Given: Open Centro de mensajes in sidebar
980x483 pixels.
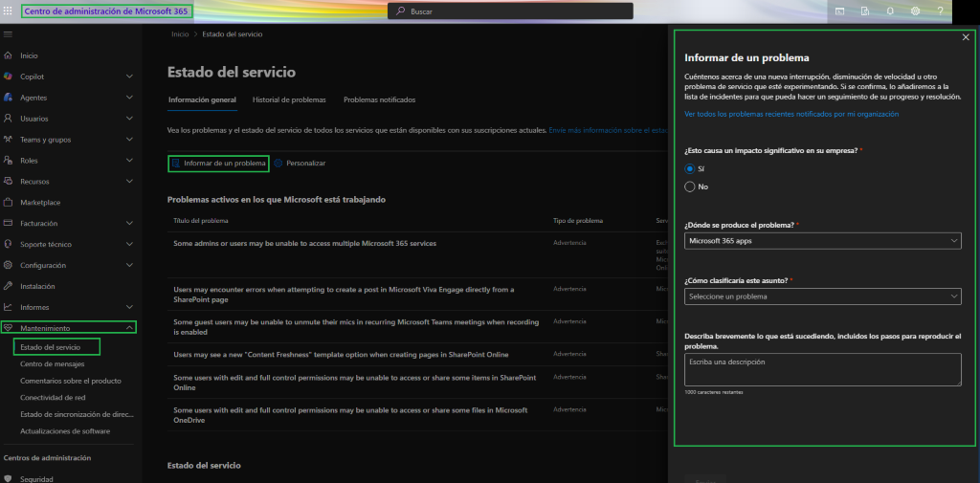Looking at the screenshot, I should coord(53,363).
